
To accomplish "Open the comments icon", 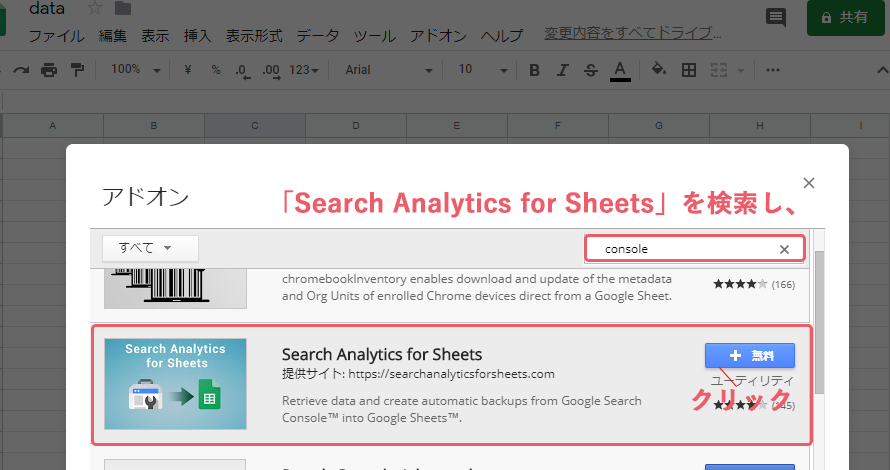I will point(776,18).
